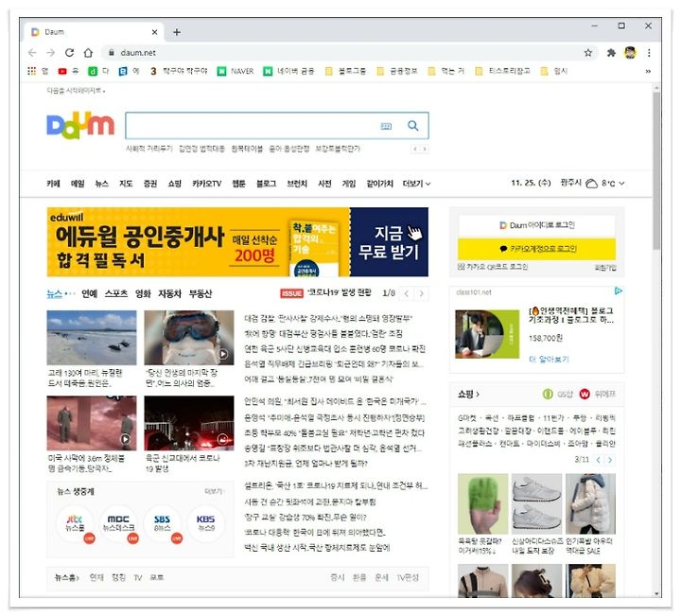The height and width of the screenshot is (616, 681).
Task: Expand the 더보기 services dropdown
Action: pos(416,184)
